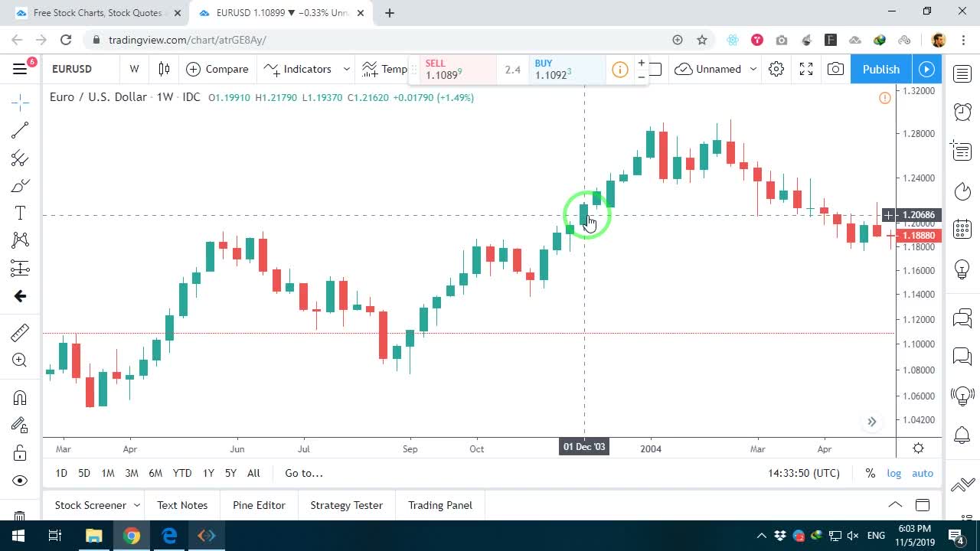Select the pitchfork tool

click(20, 158)
